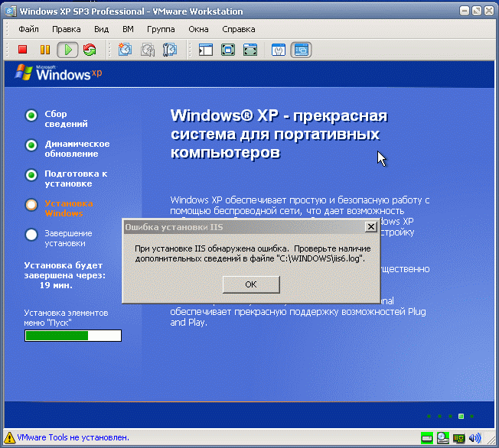Click the VMware Workstation title bar icon
The height and width of the screenshot is (448, 499).
point(11,11)
